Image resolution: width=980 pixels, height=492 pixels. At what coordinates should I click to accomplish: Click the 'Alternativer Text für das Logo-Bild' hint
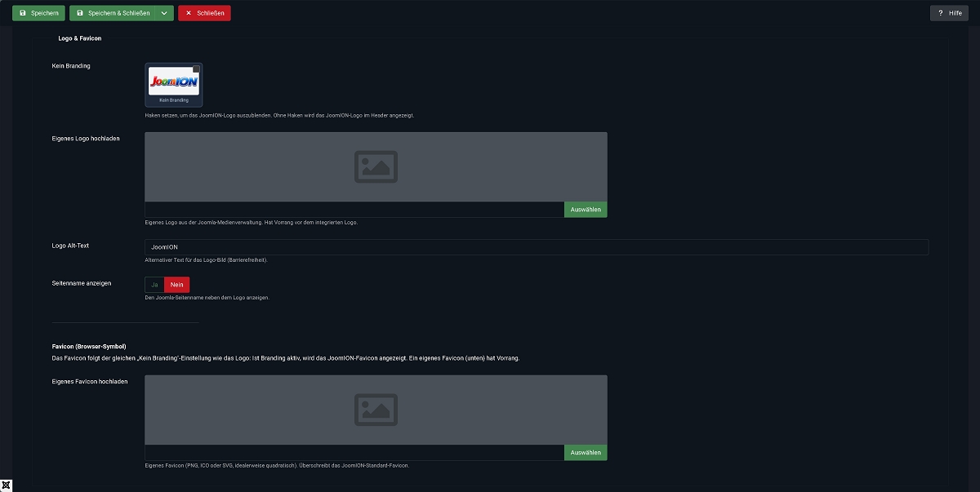click(x=207, y=260)
